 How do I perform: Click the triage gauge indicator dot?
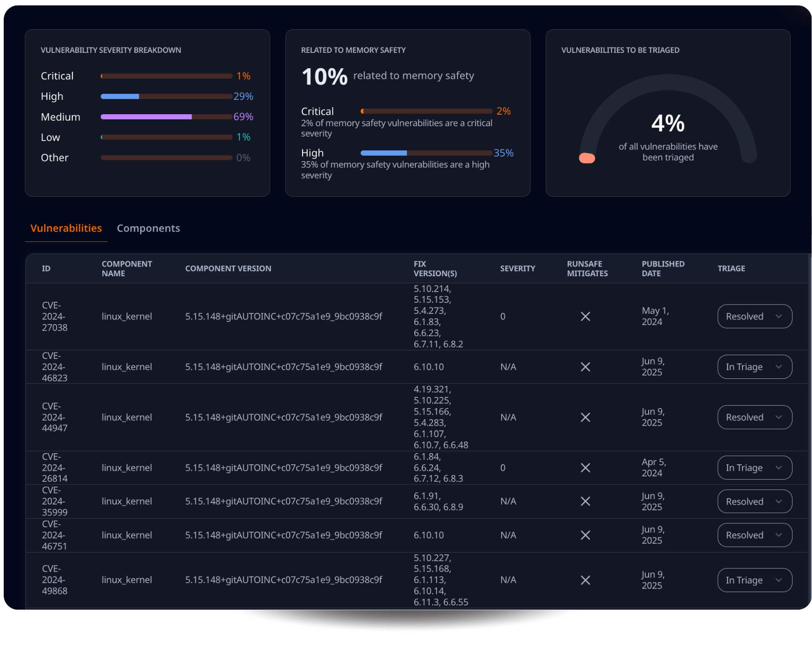(x=587, y=158)
